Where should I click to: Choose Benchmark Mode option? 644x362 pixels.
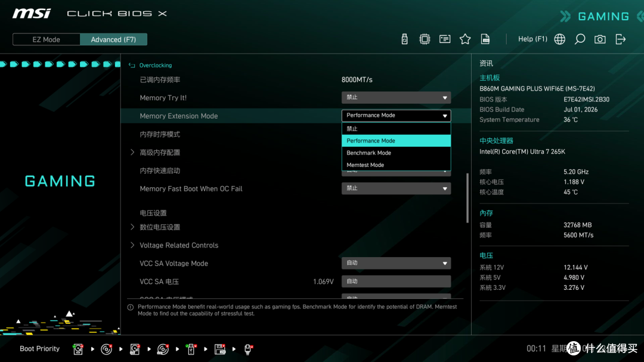(396, 153)
